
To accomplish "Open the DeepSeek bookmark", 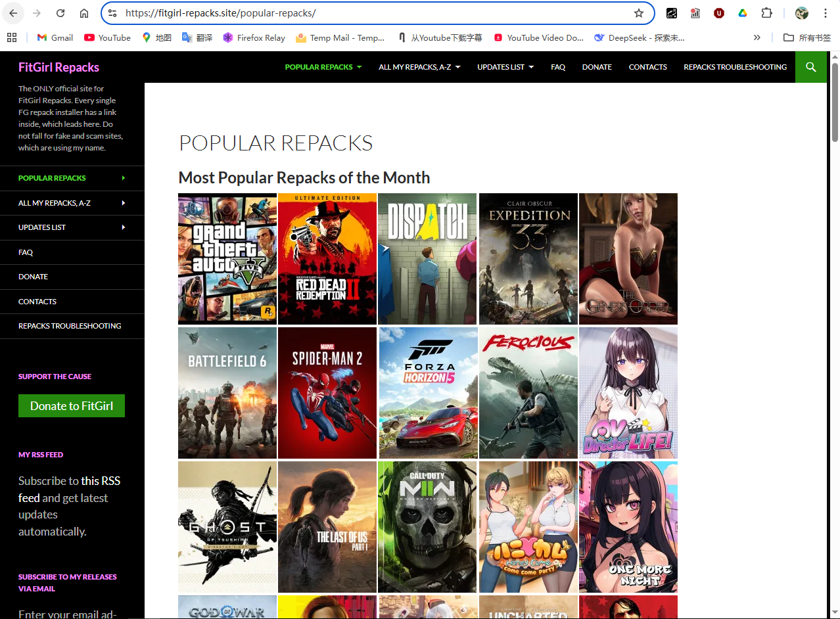I will (x=640, y=37).
